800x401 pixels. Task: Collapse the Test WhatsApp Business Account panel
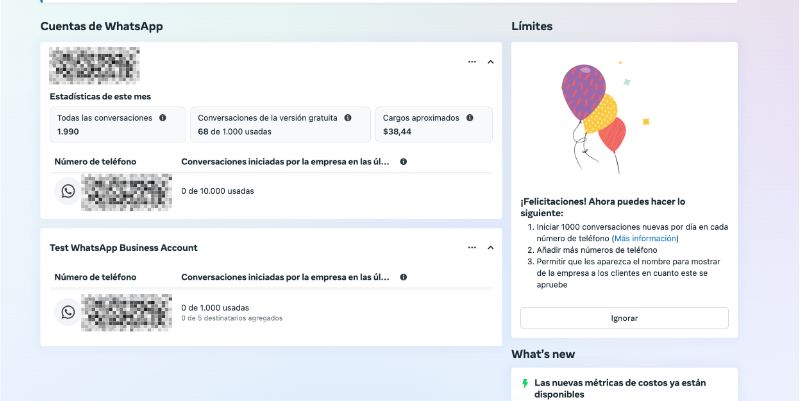pyautogui.click(x=490, y=248)
